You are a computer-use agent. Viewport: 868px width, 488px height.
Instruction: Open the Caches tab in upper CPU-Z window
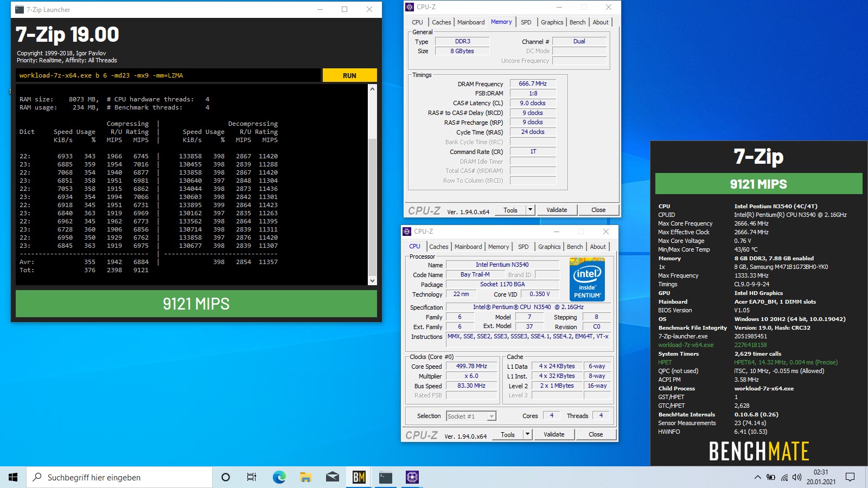pos(441,22)
